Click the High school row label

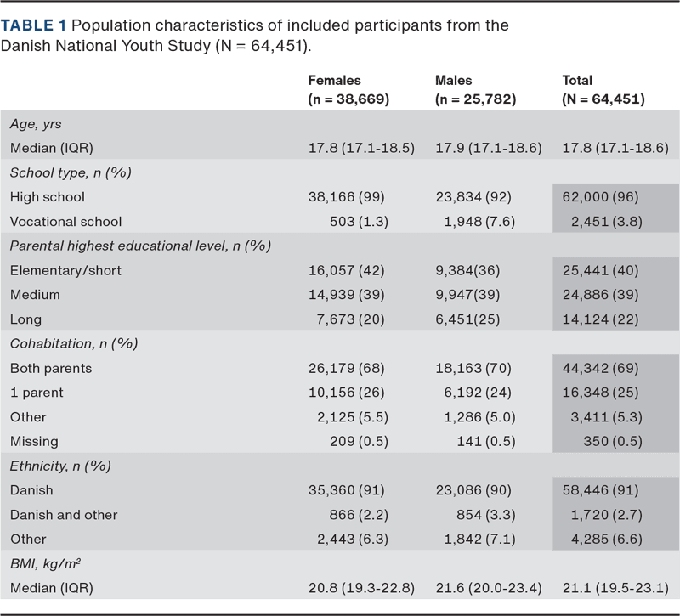coord(48,197)
